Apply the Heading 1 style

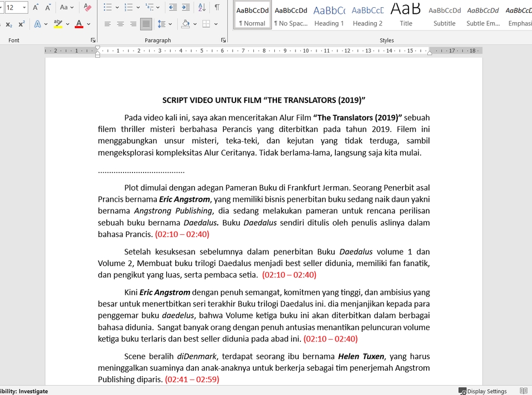[329, 16]
